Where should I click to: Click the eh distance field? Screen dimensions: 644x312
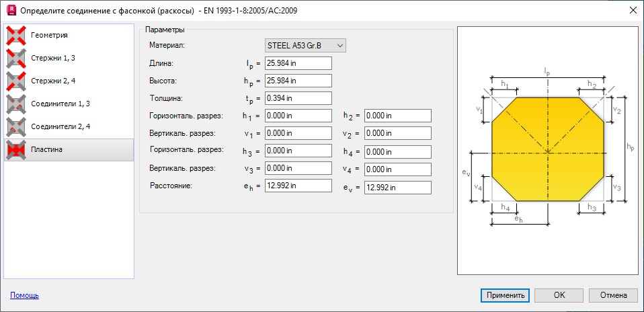(298, 186)
